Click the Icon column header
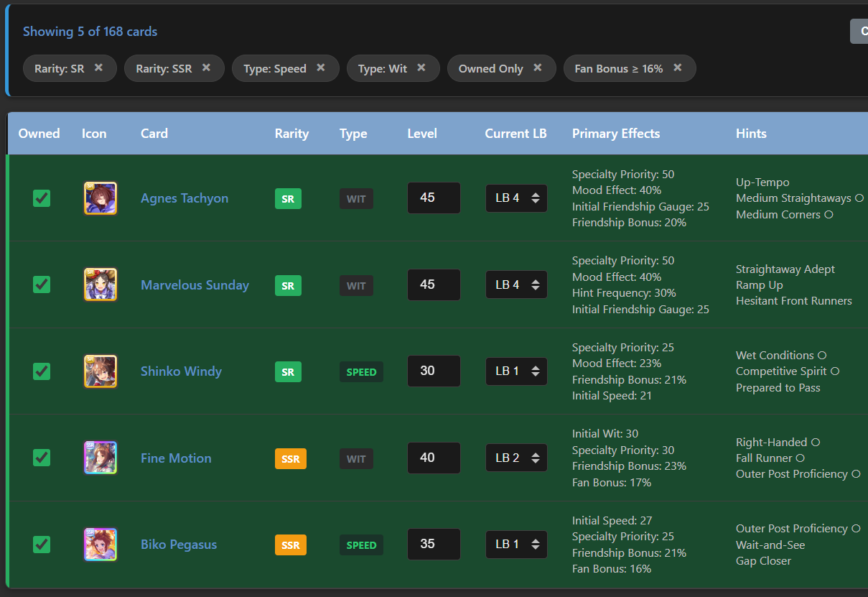 [x=94, y=133]
